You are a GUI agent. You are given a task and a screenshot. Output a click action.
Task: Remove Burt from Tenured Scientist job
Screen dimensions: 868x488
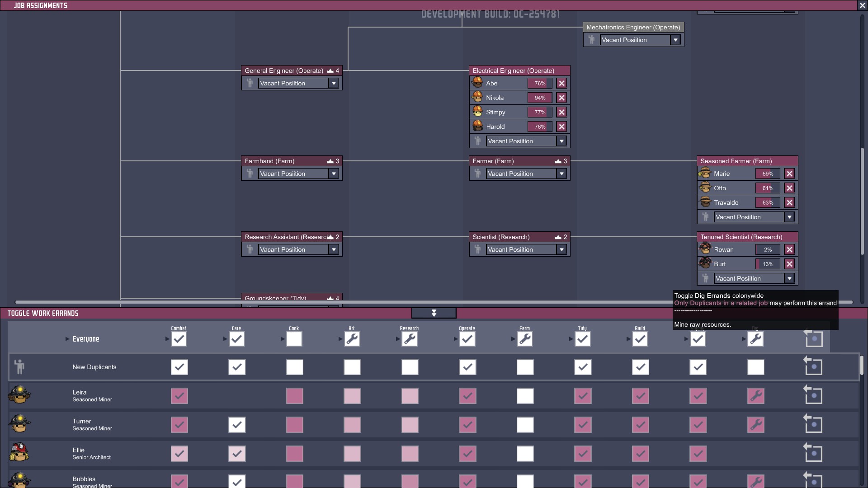tap(789, 264)
